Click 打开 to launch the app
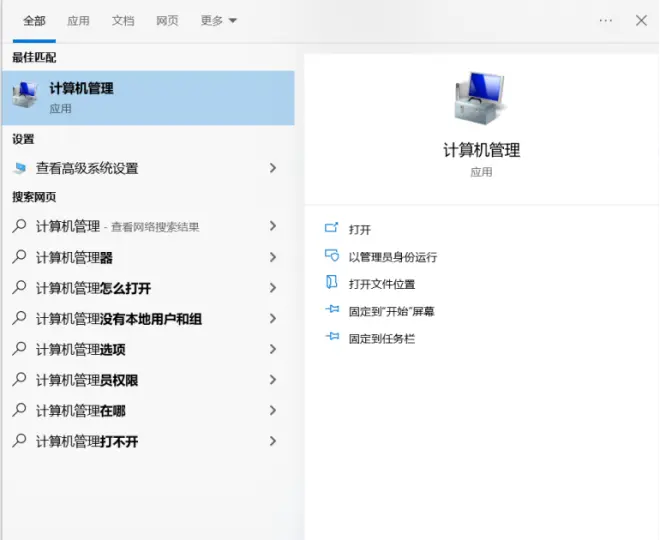This screenshot has height=540, width=660. (x=360, y=230)
